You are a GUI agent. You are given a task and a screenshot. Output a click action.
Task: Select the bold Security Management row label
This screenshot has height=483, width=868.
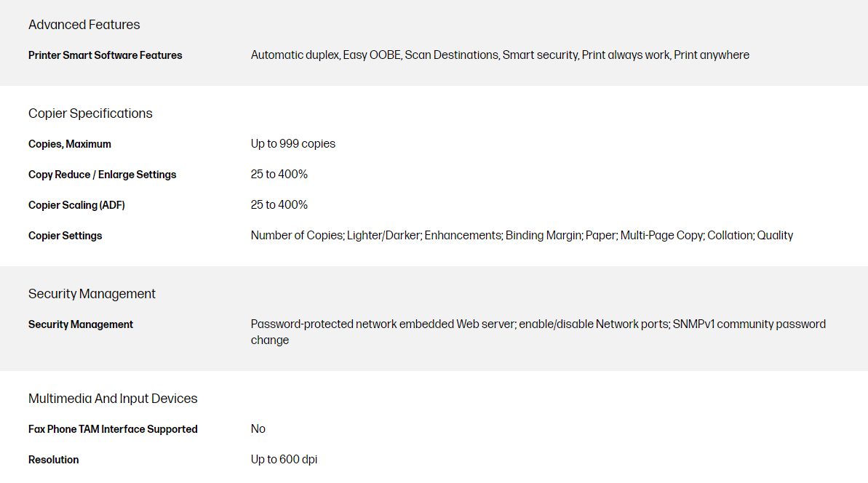point(81,324)
